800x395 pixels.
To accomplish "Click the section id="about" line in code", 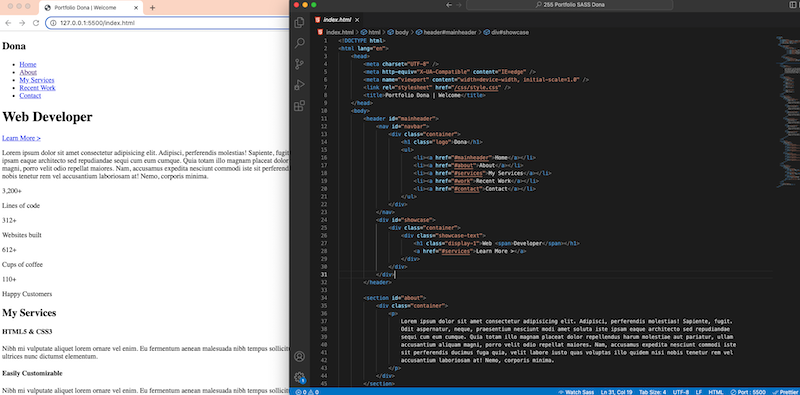I will point(394,298).
